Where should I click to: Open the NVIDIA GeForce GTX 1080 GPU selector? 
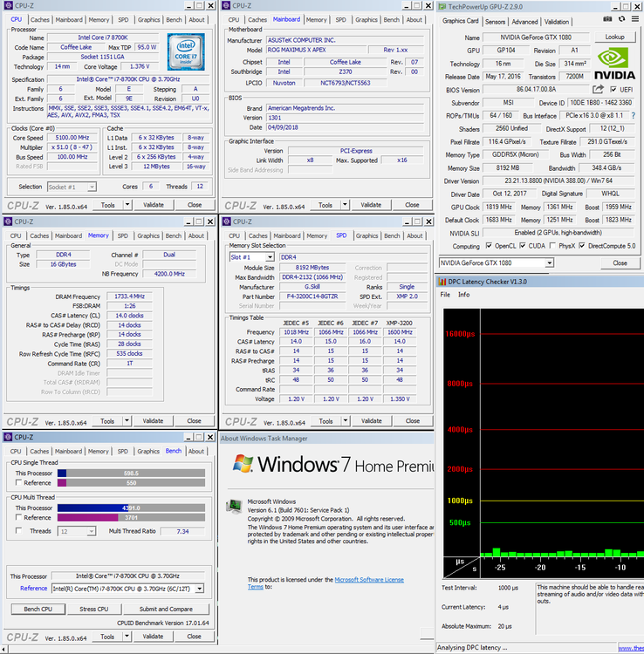pos(550,262)
